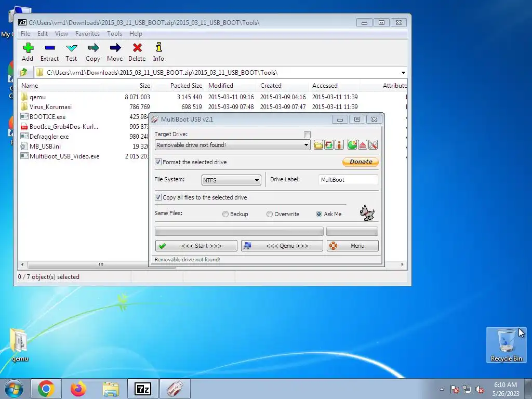Uncheck Format the selected drive
The image size is (532, 399).
click(158, 162)
